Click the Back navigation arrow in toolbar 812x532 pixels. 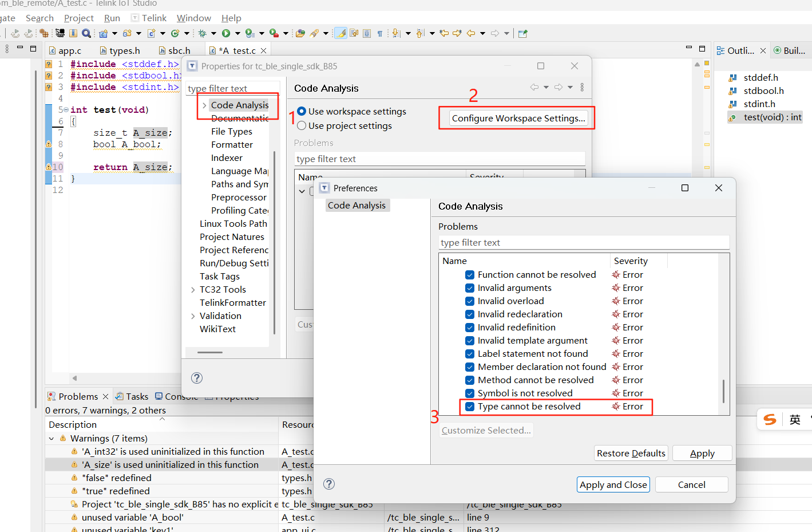point(471,33)
